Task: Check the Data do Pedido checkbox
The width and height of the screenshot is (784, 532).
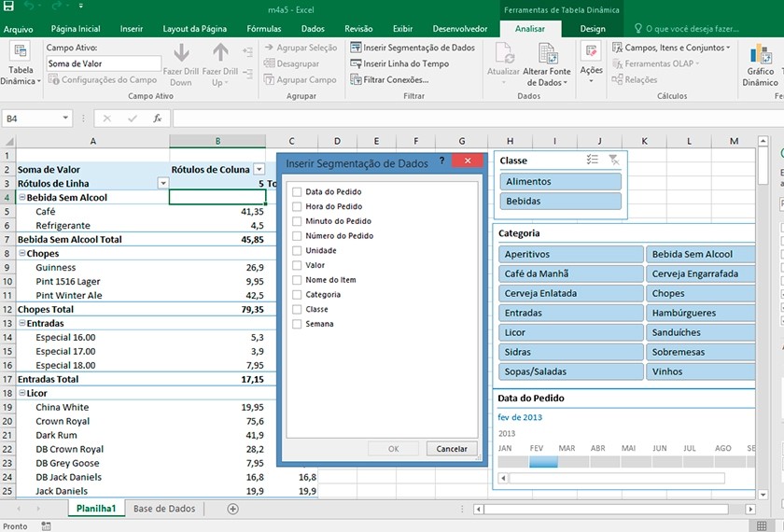Action: pos(297,191)
